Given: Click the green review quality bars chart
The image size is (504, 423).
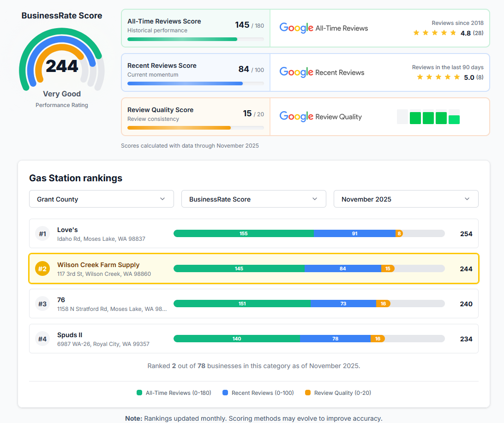Looking at the screenshot, I should pos(428,117).
